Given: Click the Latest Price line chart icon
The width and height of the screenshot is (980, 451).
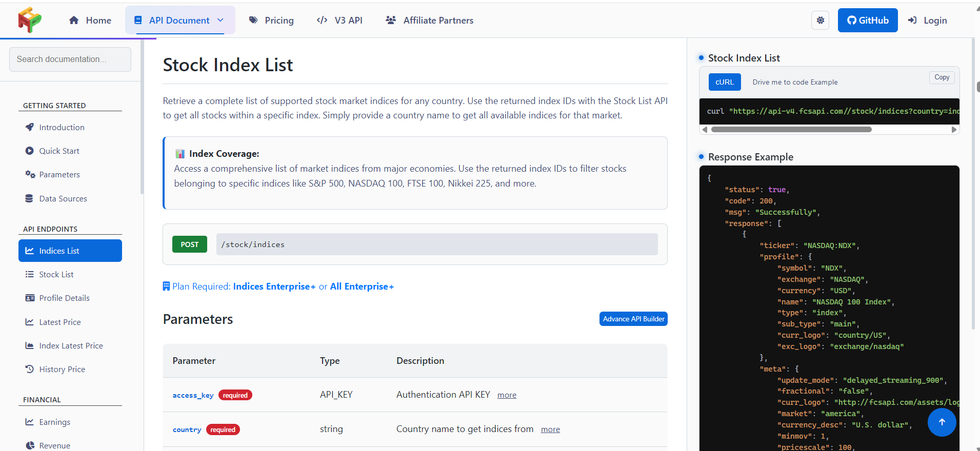Looking at the screenshot, I should [x=30, y=322].
